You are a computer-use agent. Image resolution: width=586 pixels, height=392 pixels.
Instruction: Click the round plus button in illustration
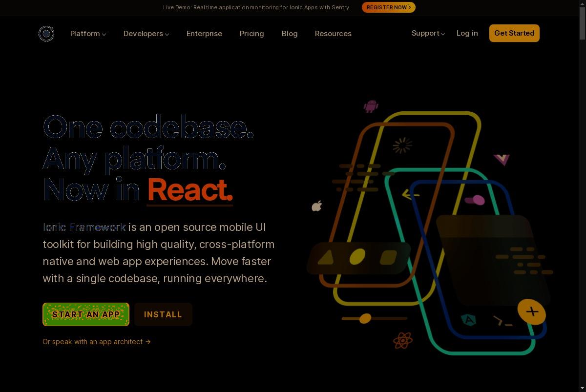[x=532, y=311]
